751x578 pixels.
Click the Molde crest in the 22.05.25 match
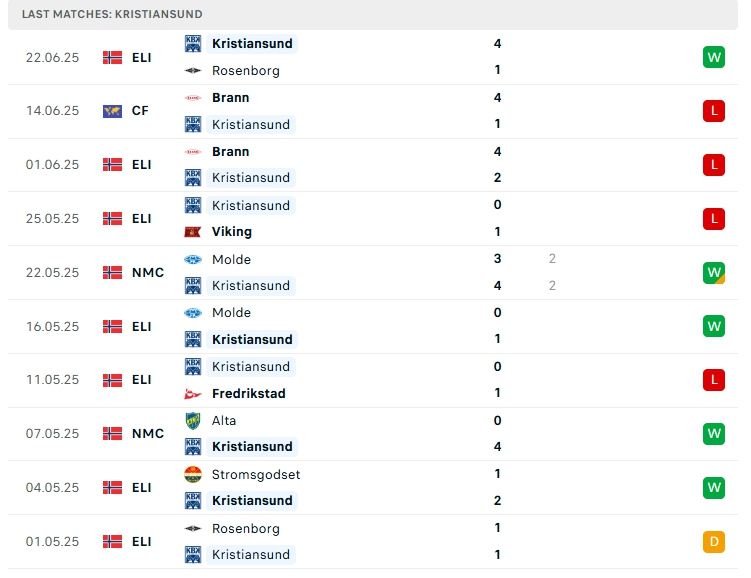[193, 260]
